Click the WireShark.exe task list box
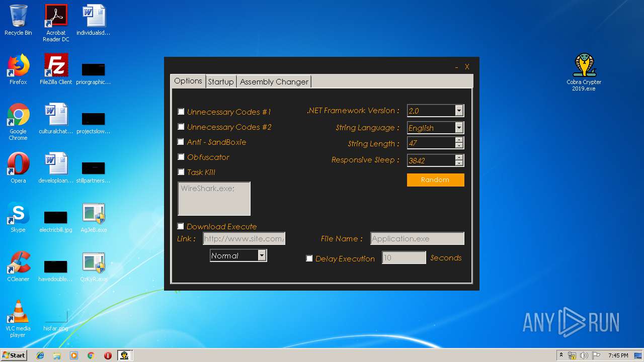The image size is (644, 362). [x=214, y=199]
